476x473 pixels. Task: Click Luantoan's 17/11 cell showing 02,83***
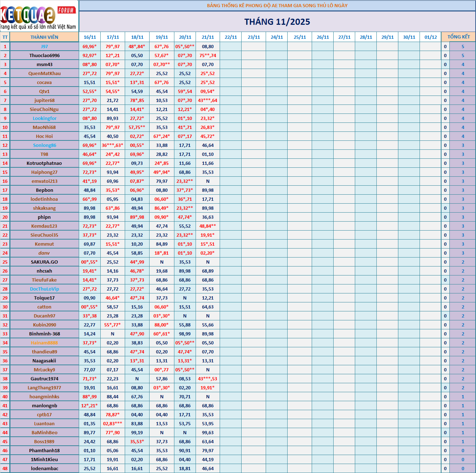point(113,423)
